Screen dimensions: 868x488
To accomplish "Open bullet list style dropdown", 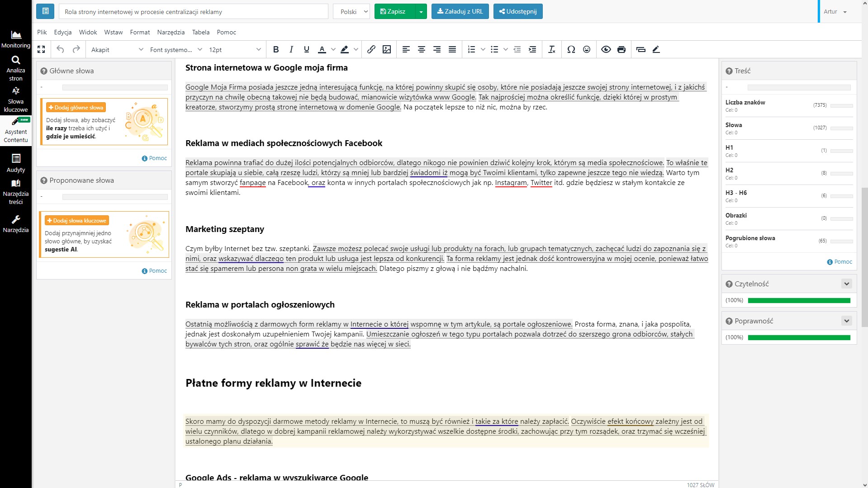I will (506, 49).
